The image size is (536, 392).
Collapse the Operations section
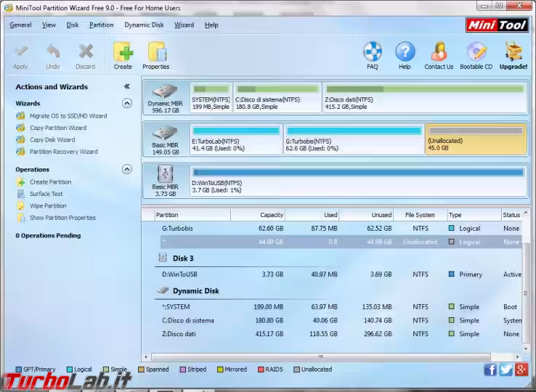[127, 169]
